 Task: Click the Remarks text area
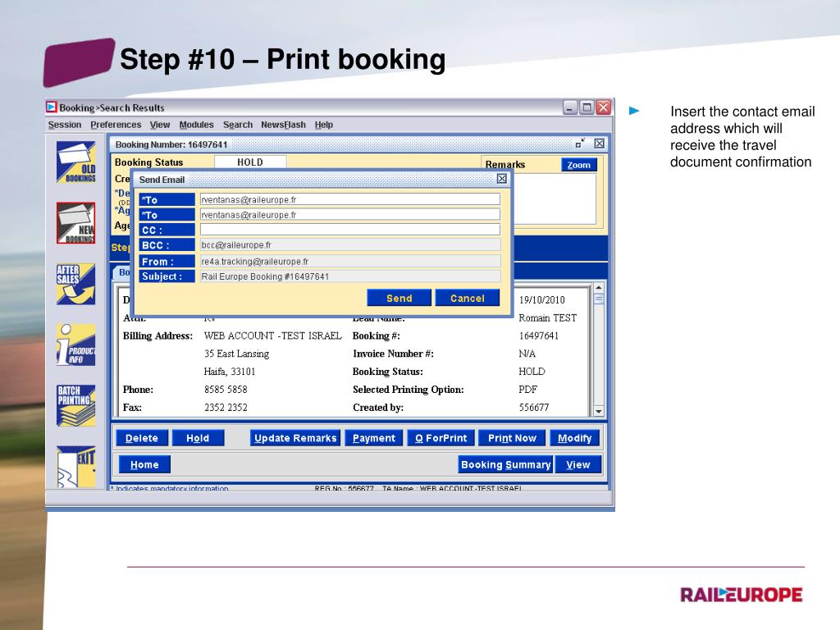(x=555, y=199)
